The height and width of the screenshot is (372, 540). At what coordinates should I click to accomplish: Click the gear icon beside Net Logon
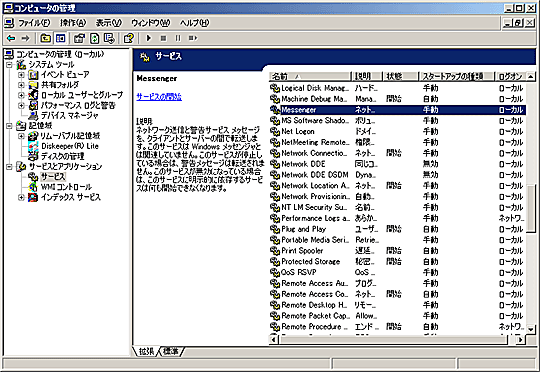[x=275, y=132]
